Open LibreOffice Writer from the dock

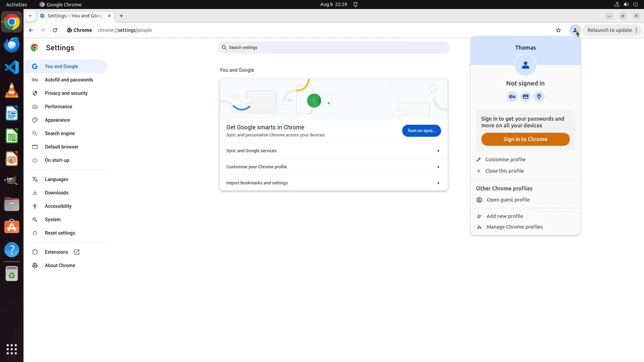click(x=12, y=113)
